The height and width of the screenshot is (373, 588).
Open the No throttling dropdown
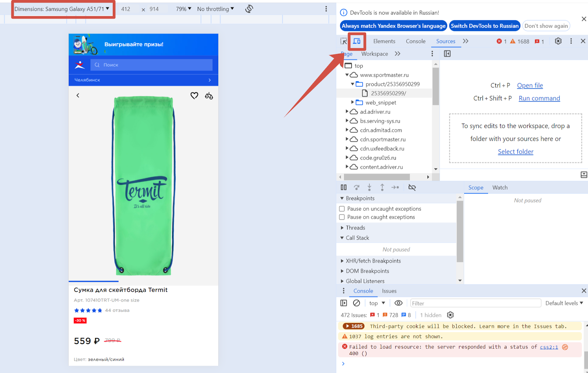215,9
